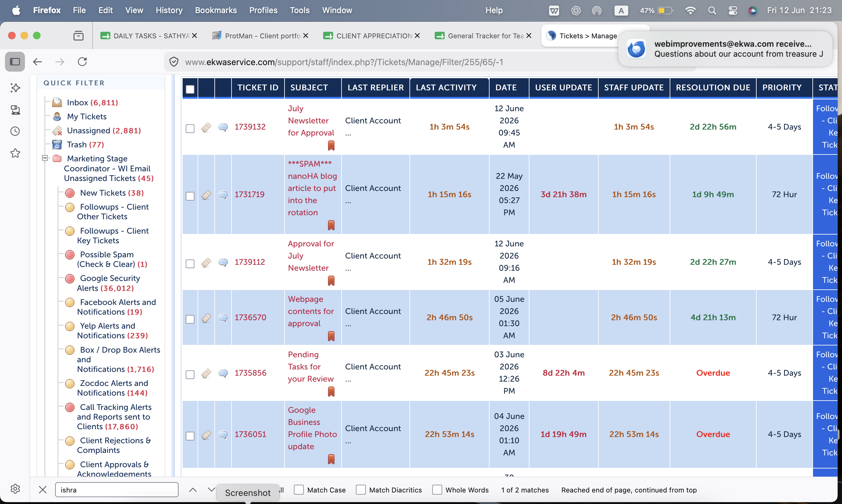The height and width of the screenshot is (504, 842).
Task: Sort by Last Activity column header
Action: [446, 88]
